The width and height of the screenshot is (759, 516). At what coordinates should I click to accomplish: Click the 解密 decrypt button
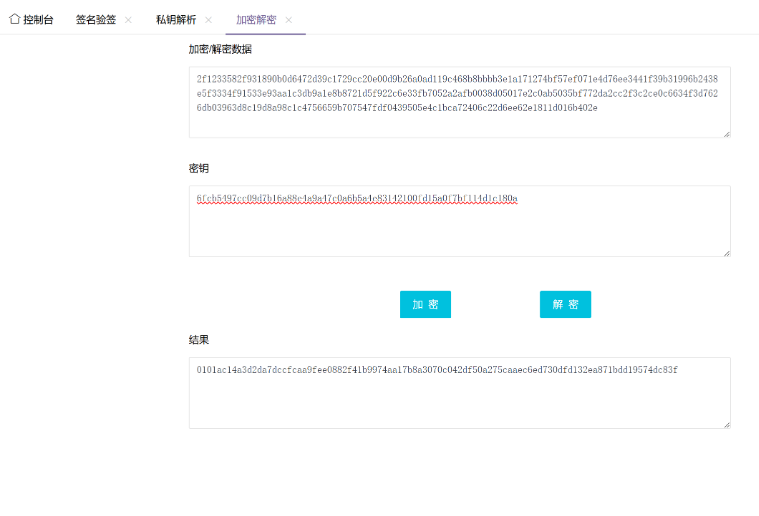[x=565, y=304]
